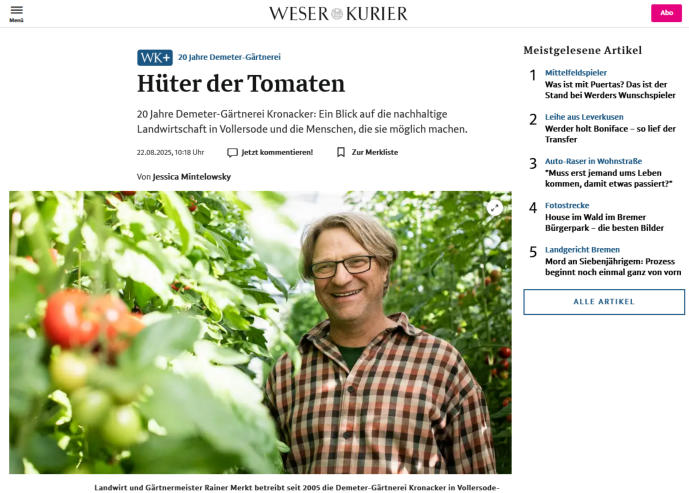689x493 pixels.
Task: Click the Zur Merkliste text link
Action: [x=375, y=152]
